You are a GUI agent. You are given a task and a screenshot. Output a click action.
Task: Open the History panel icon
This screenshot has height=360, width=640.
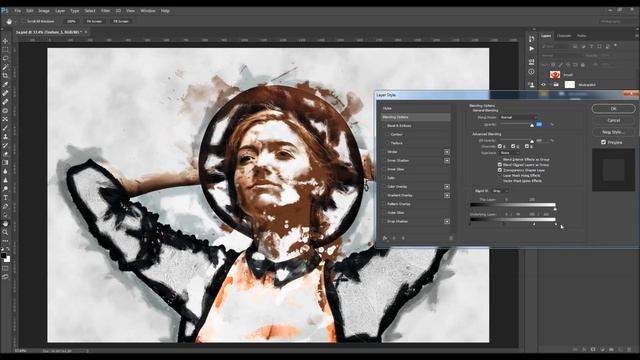(531, 39)
